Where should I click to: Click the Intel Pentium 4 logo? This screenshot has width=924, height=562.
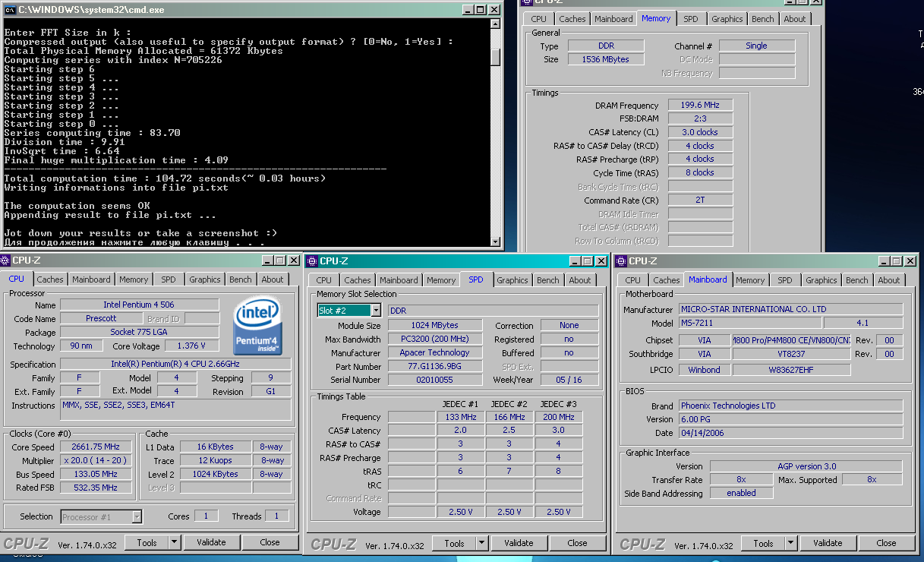pos(258,326)
